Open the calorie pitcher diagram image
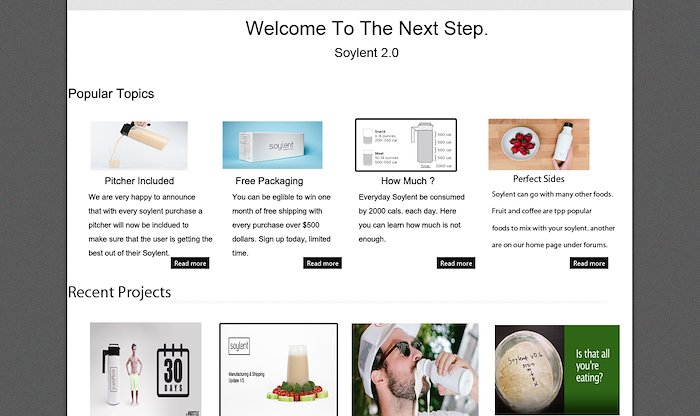 (x=406, y=145)
